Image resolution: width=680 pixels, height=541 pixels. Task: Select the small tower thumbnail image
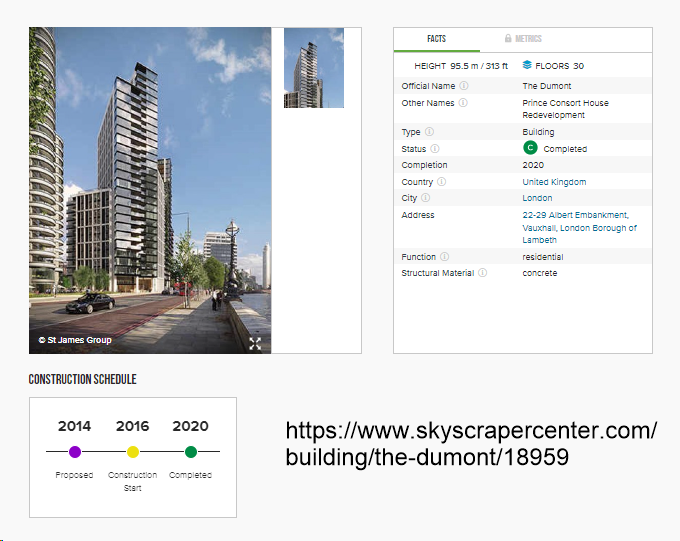click(314, 68)
